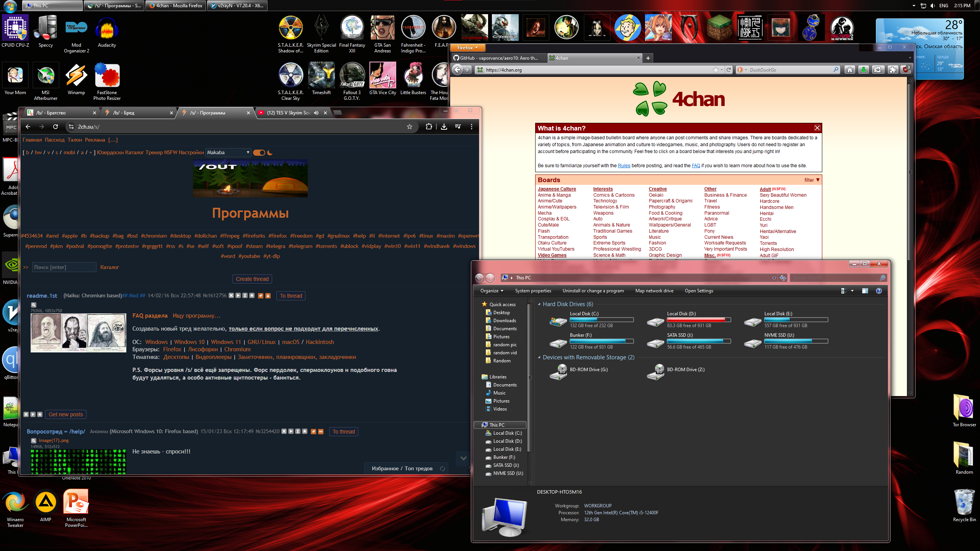Screen dimensions: 980x551
Task: Open the Winamp desktop shortcut
Action: tap(76, 80)
